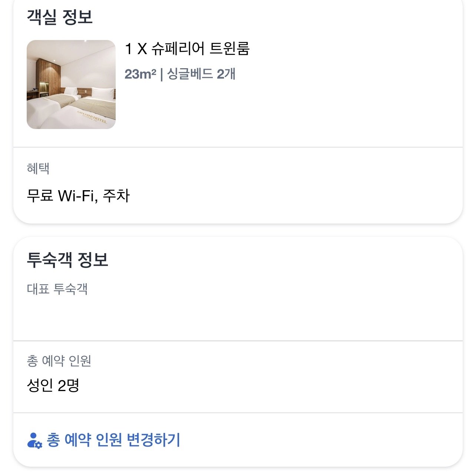Click the 1 X room quantity prefix
The width and height of the screenshot is (476, 473).
136,49
